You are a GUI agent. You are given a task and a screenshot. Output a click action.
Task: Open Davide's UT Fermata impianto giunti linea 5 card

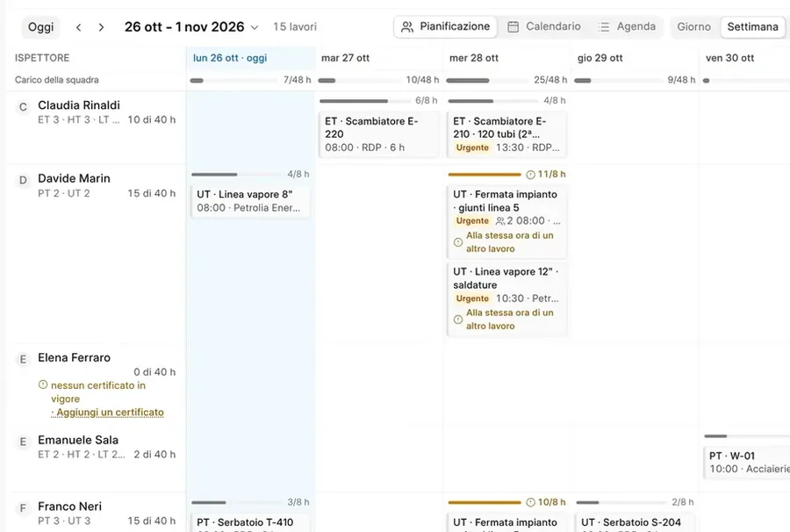(x=506, y=221)
